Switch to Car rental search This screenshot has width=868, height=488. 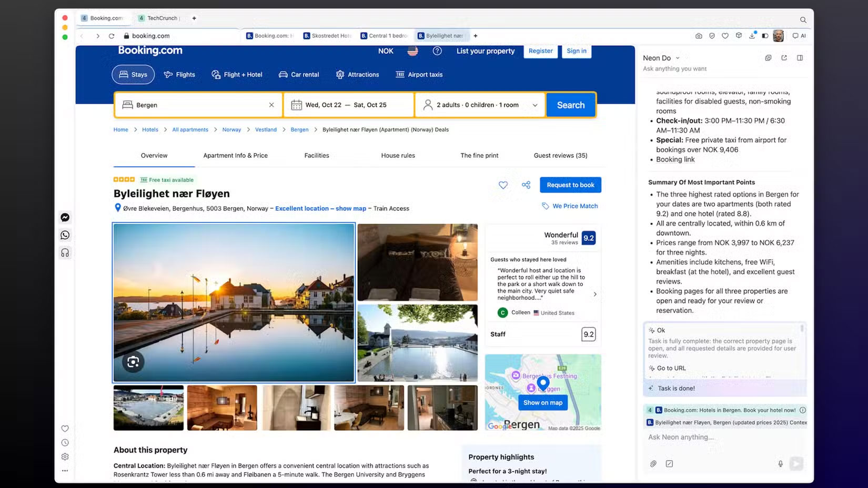[x=299, y=74]
